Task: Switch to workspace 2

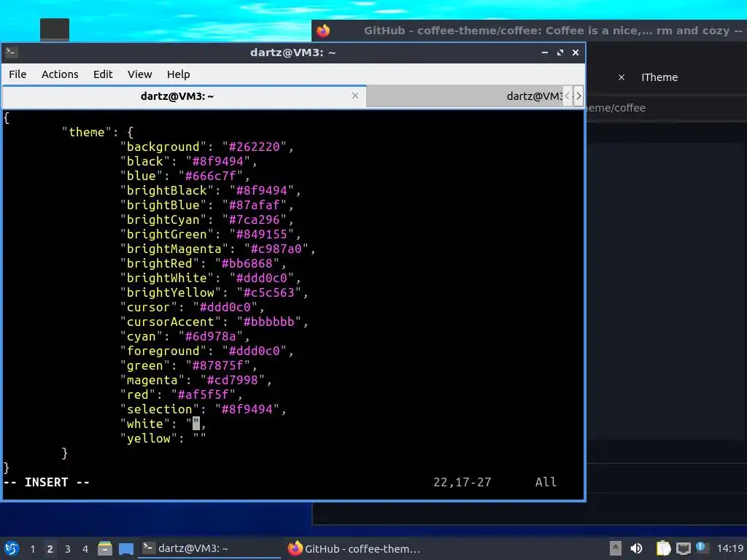Action: click(x=50, y=549)
